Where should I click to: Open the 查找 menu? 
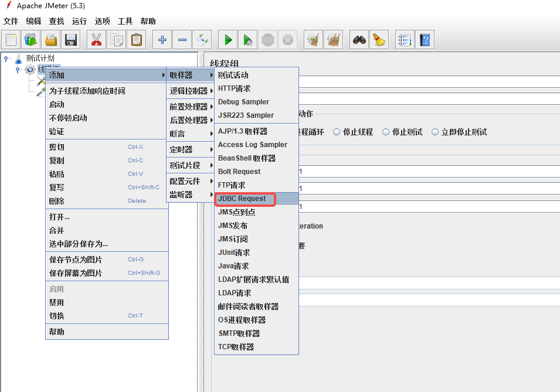[x=56, y=21]
